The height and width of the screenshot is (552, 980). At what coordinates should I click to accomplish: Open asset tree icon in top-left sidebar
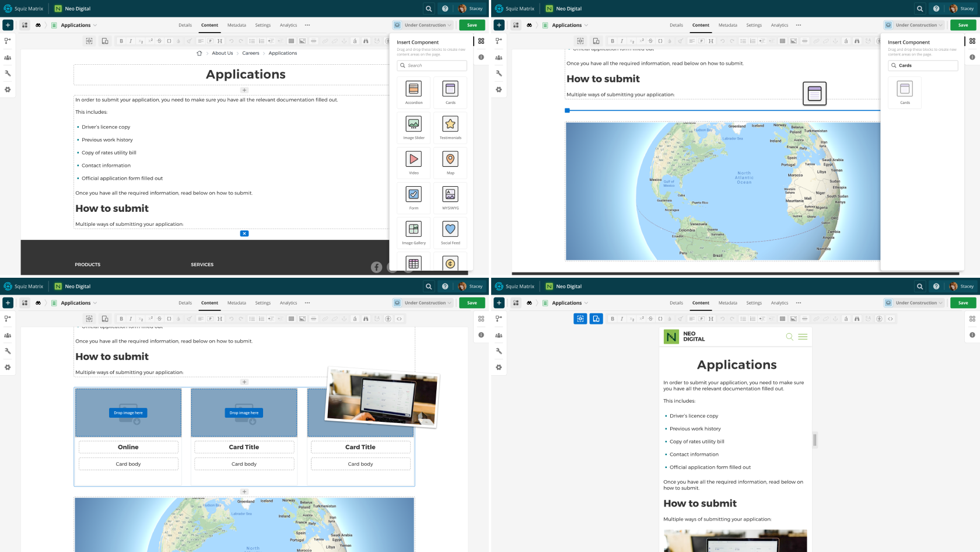point(8,41)
